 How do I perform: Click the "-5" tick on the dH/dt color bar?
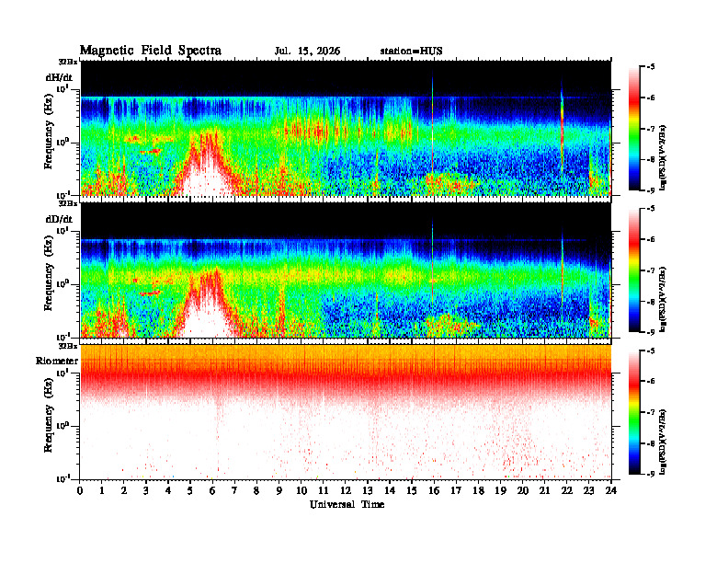point(651,67)
